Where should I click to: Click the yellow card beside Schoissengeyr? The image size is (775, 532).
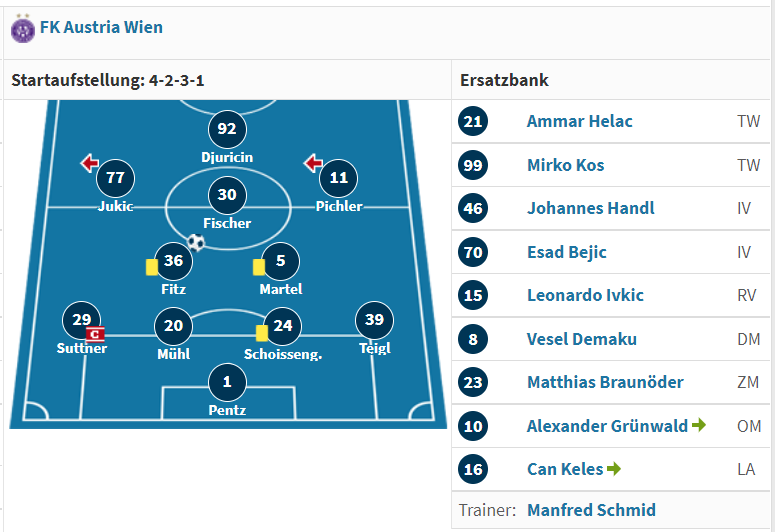261,333
